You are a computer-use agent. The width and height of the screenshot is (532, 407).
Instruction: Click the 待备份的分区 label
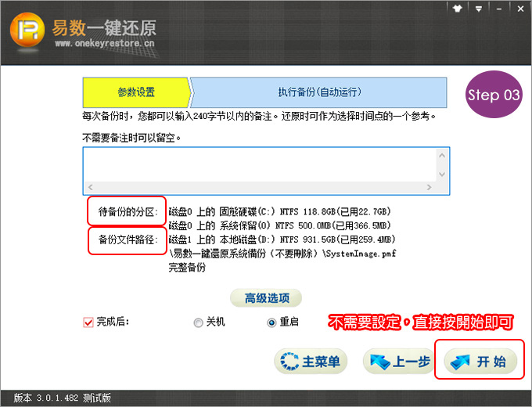pos(128,211)
